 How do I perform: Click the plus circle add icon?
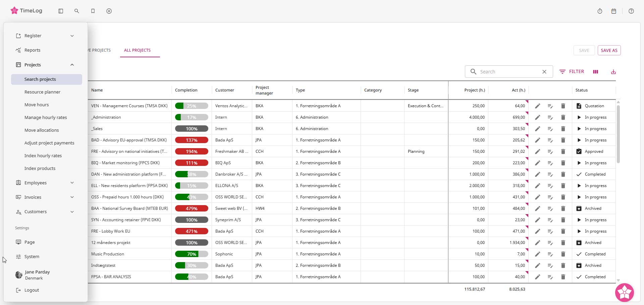(109, 11)
